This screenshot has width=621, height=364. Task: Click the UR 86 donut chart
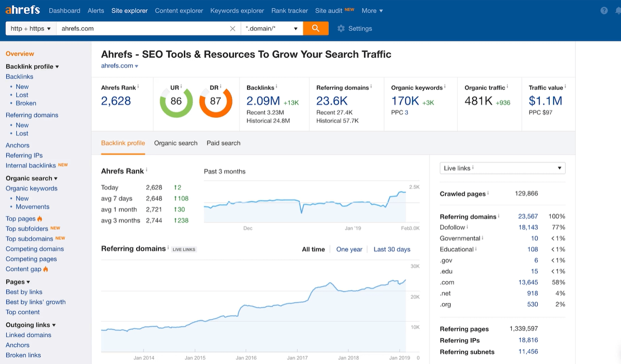click(x=176, y=101)
